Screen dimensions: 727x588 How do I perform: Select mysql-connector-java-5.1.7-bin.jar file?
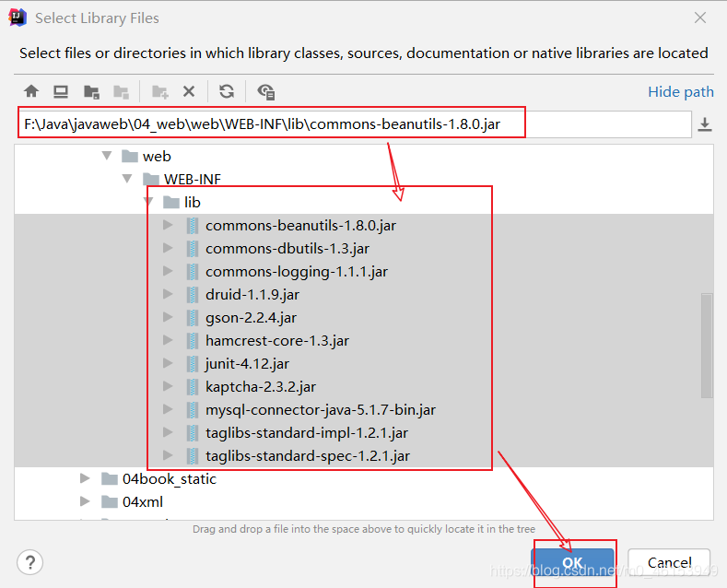[x=364, y=409]
